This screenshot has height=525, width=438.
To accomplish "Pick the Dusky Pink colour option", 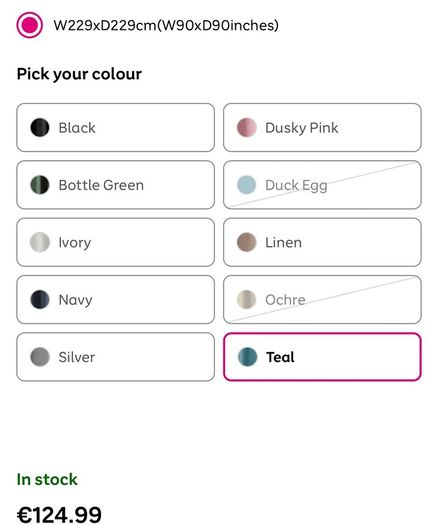I will click(322, 128).
